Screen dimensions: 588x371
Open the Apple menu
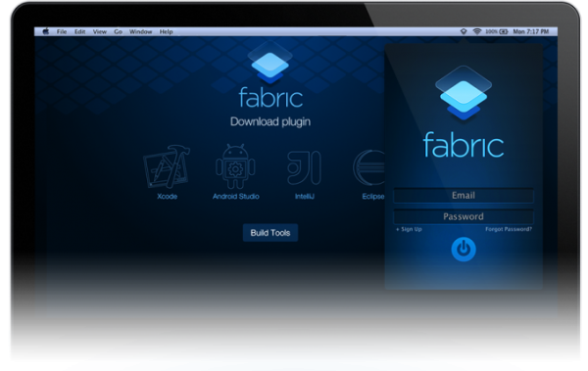(x=46, y=31)
